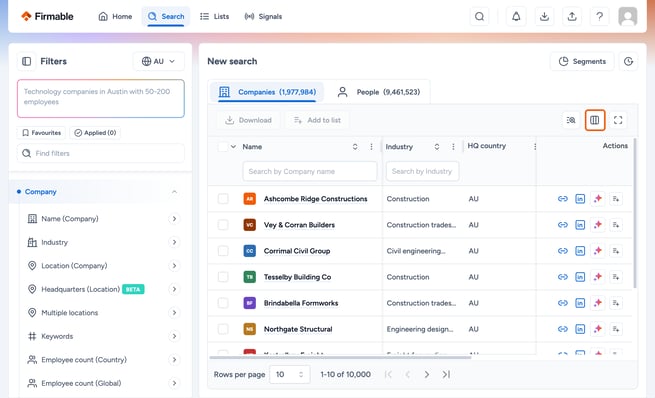655x398 pixels.
Task: Focus the AI search prompt box
Action: pos(101,99)
